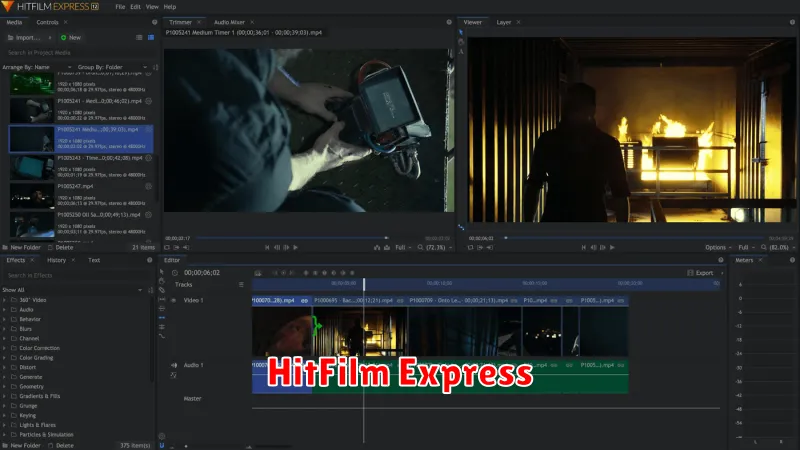Select the hand tool in Editor toolbar

[x=162, y=281]
